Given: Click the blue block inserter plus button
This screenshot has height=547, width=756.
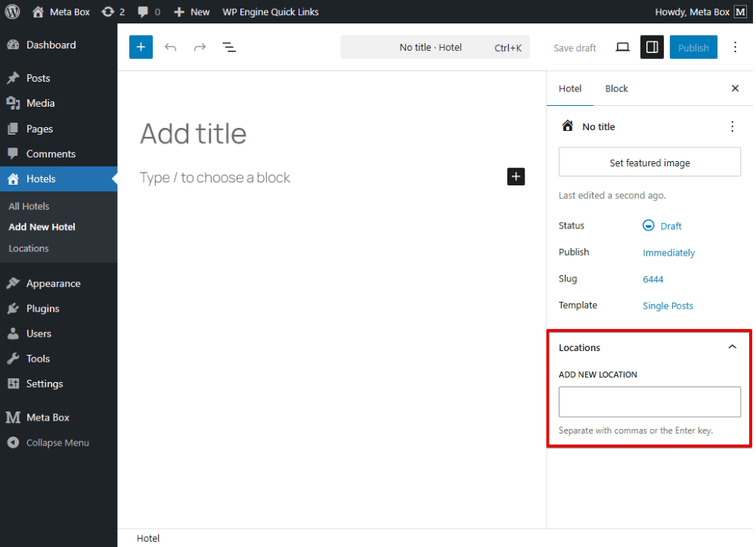Looking at the screenshot, I should [141, 47].
